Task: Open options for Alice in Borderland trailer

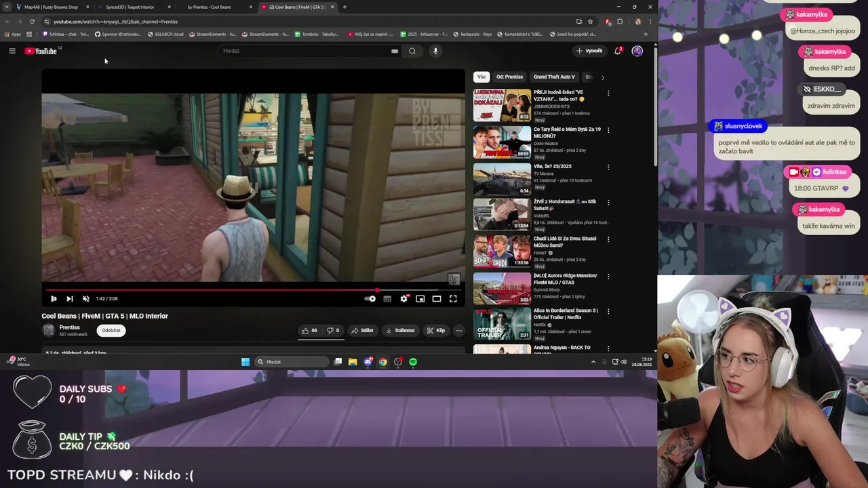Action: point(608,312)
